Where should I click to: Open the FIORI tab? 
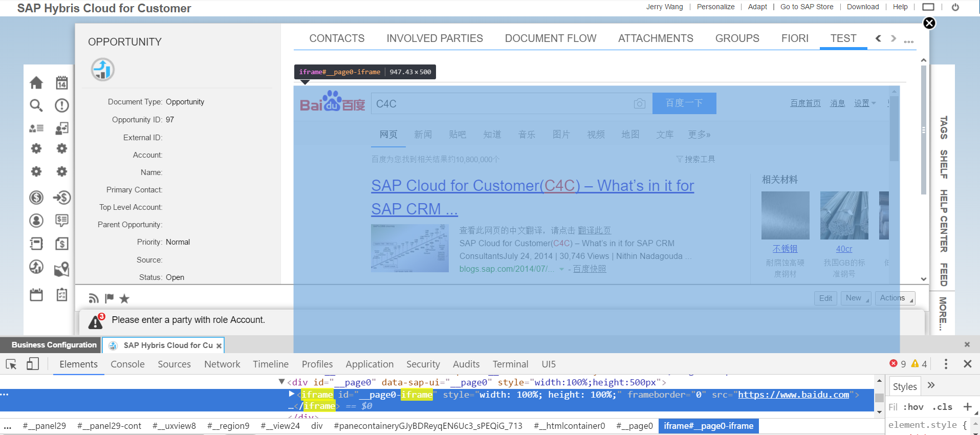tap(795, 38)
